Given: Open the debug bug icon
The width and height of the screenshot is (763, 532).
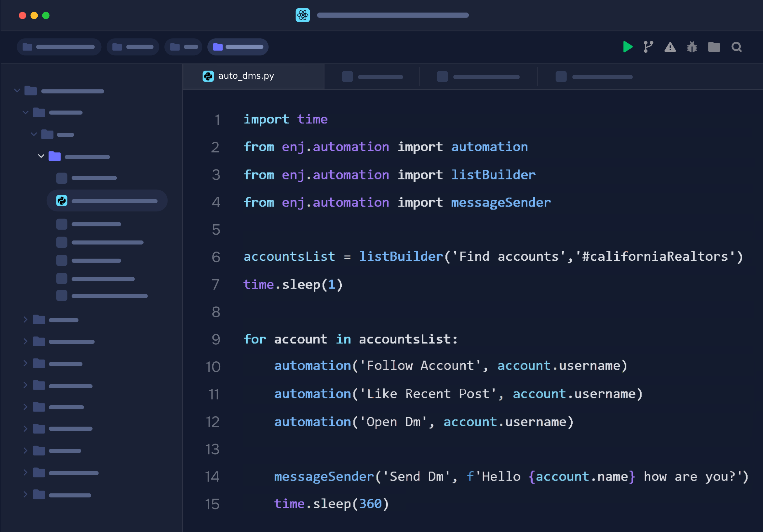Looking at the screenshot, I should click(692, 47).
